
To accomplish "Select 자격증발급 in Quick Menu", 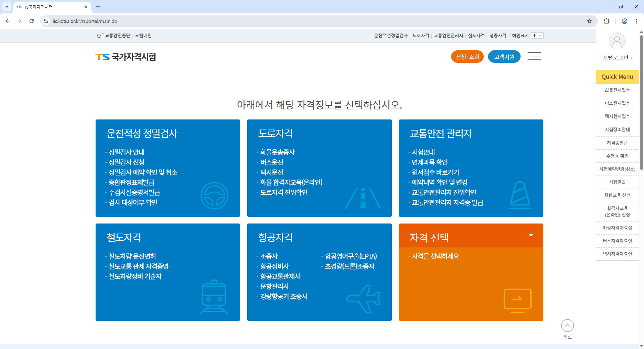I will tap(617, 143).
